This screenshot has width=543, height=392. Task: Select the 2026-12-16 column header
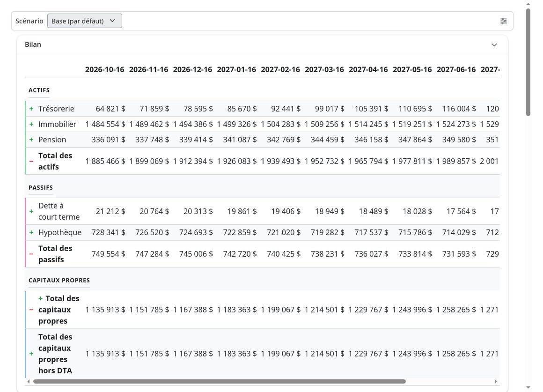click(x=192, y=69)
